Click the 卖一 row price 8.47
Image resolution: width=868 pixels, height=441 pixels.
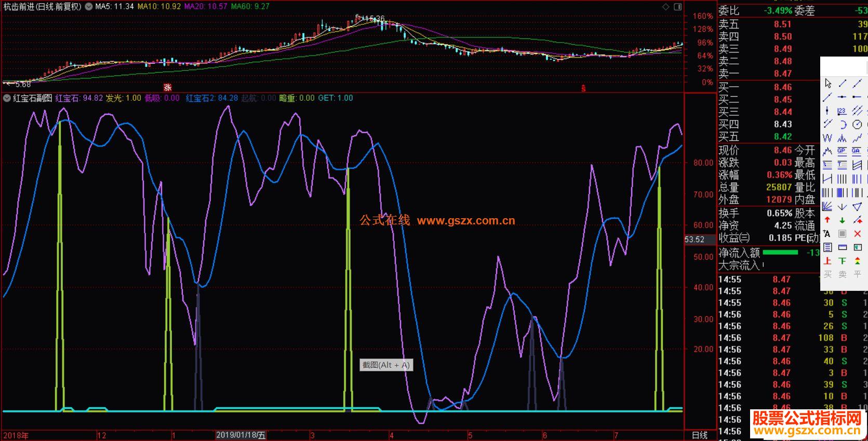coord(783,73)
